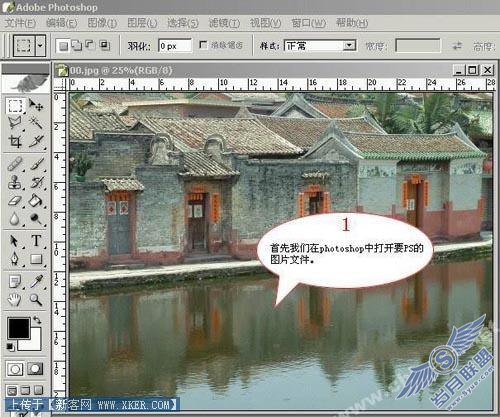Open the 滤镜(T) menu
Image resolution: width=500 pixels, height=417 pixels.
pyautogui.click(x=224, y=23)
